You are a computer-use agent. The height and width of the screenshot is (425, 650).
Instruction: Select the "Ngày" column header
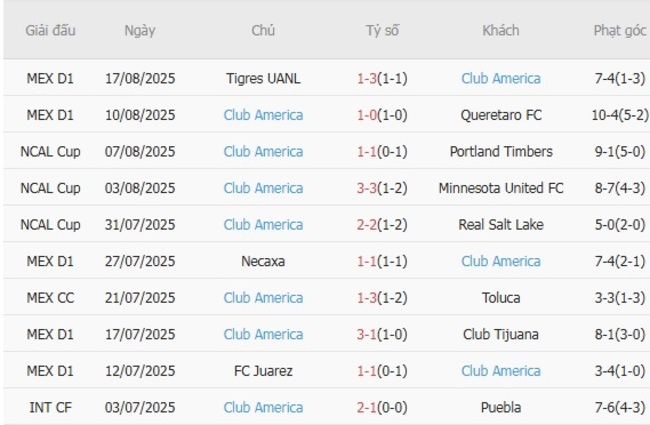click(140, 30)
